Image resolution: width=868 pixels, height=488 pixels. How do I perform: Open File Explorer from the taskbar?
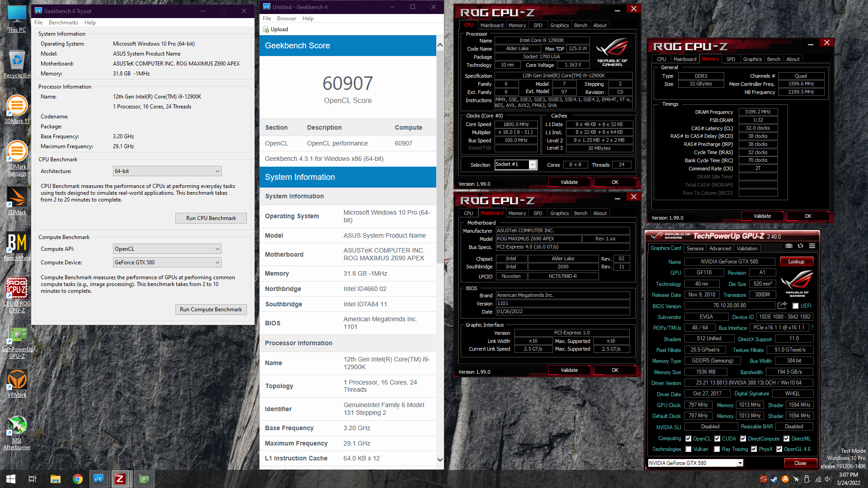55,479
